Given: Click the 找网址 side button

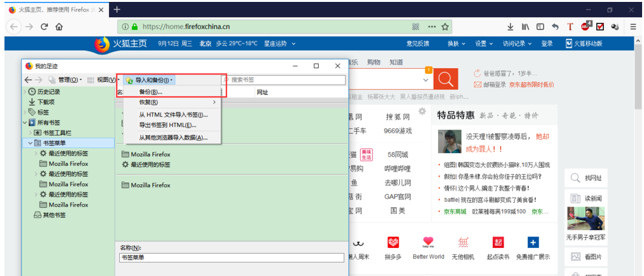Looking at the screenshot, I should 585,178.
